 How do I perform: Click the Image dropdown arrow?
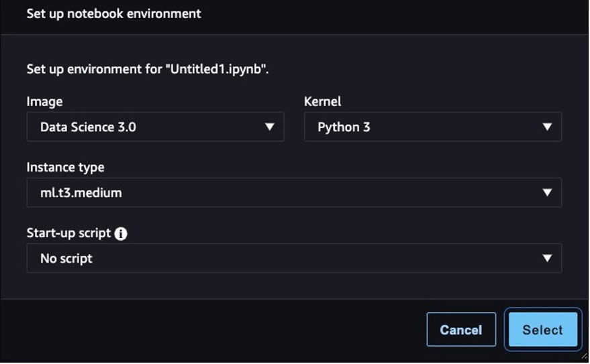(x=269, y=127)
